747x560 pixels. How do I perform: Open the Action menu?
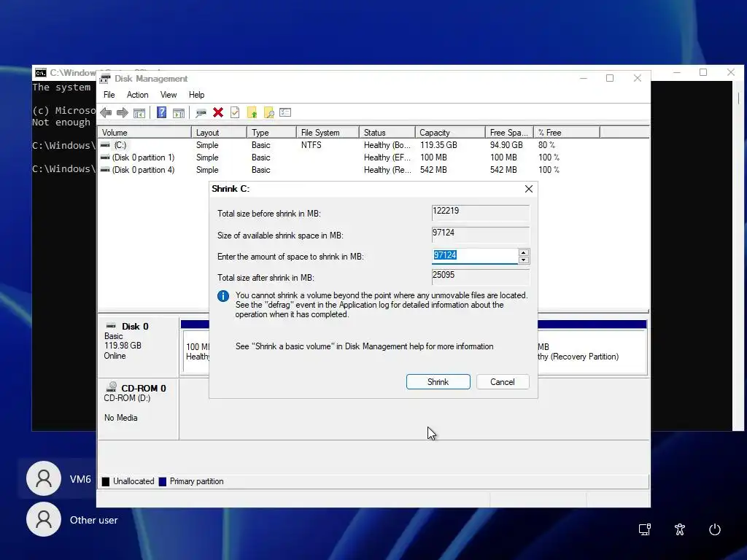[x=137, y=95]
